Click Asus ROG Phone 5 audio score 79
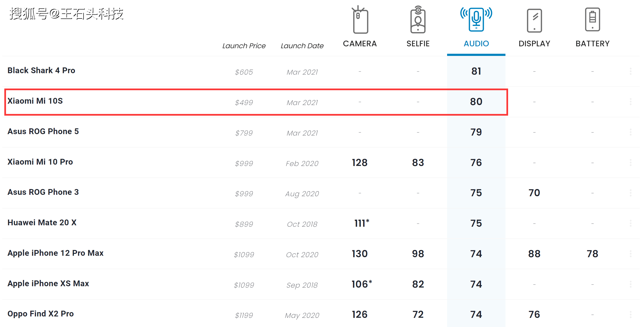 [476, 132]
